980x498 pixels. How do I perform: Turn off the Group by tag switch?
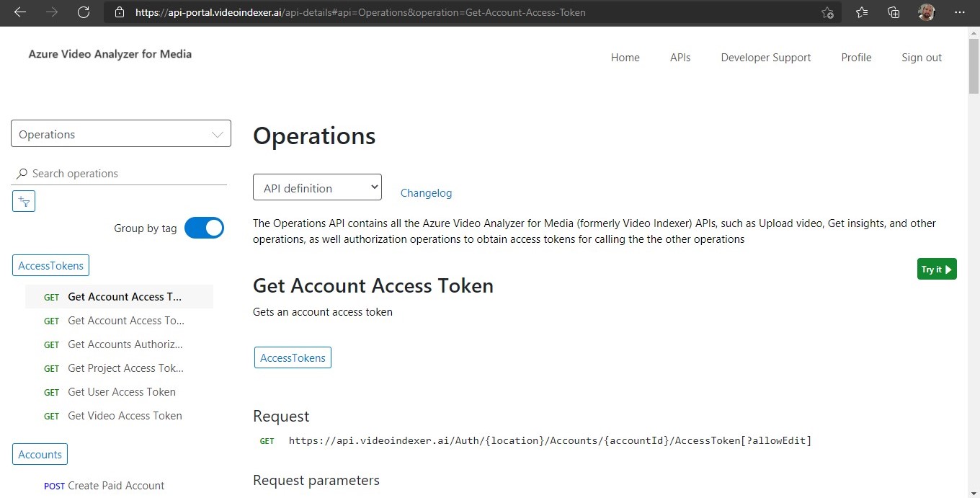pyautogui.click(x=204, y=228)
